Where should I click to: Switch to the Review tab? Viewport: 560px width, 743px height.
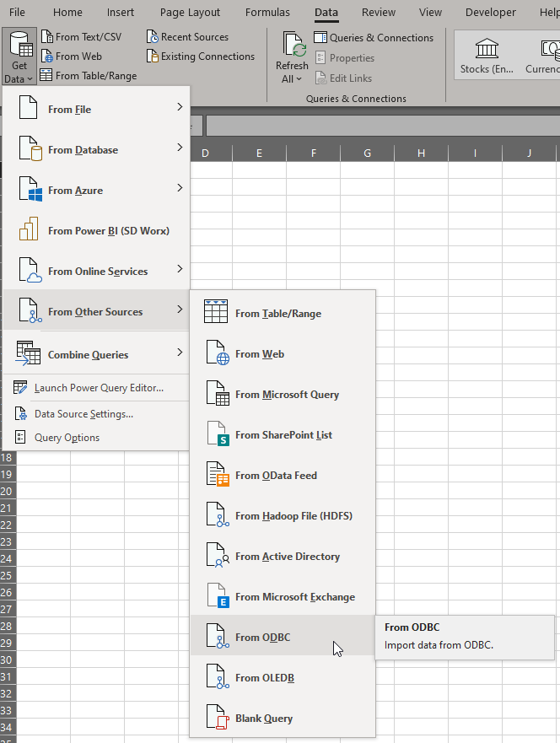(379, 13)
